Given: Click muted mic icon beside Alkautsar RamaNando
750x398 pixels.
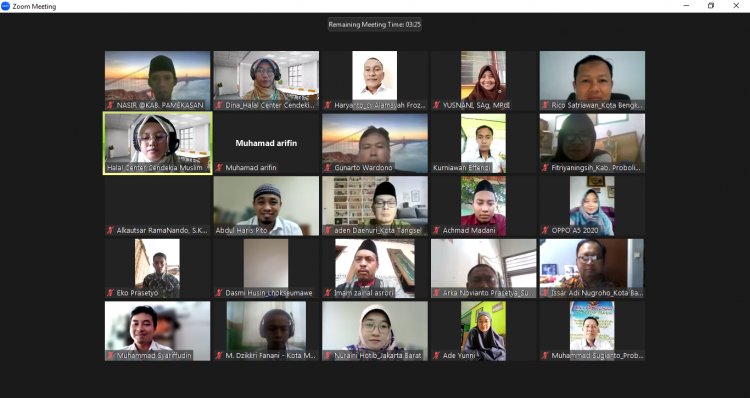Looking at the screenshot, I should (110, 231).
